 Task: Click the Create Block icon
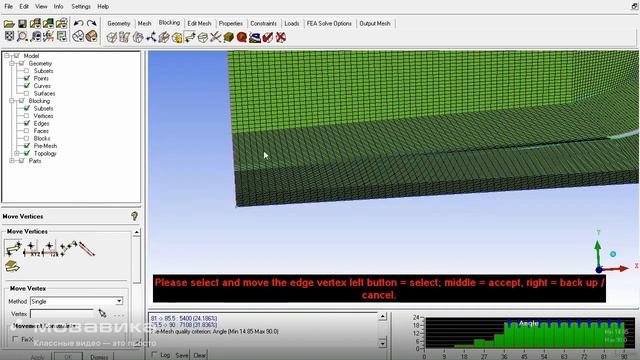[x=111, y=38]
